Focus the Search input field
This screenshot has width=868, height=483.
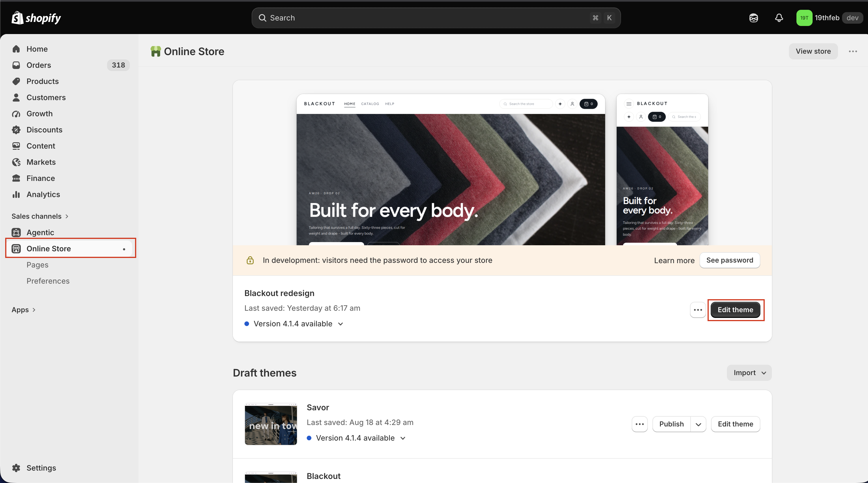point(436,18)
